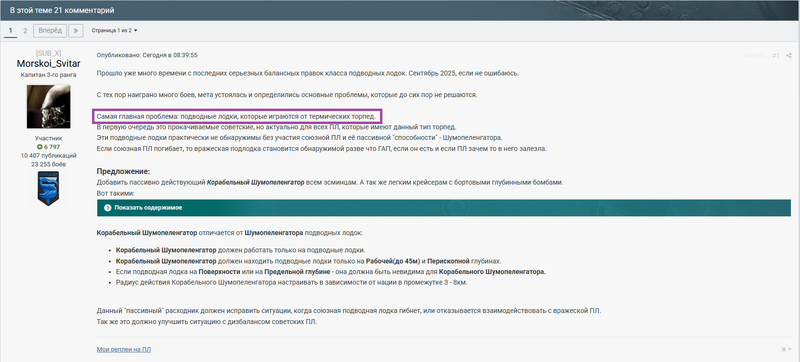Click the 'Предложение:' heading
This screenshot has height=362, width=800.
point(123,171)
